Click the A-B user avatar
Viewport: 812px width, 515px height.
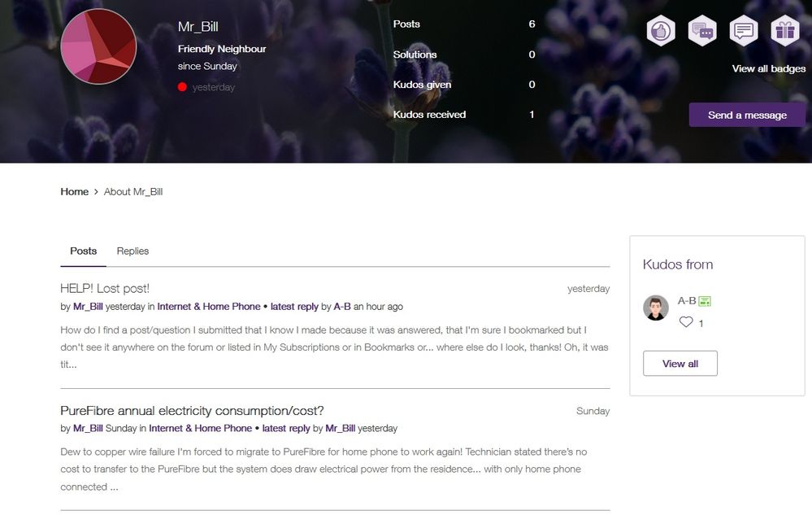(656, 308)
